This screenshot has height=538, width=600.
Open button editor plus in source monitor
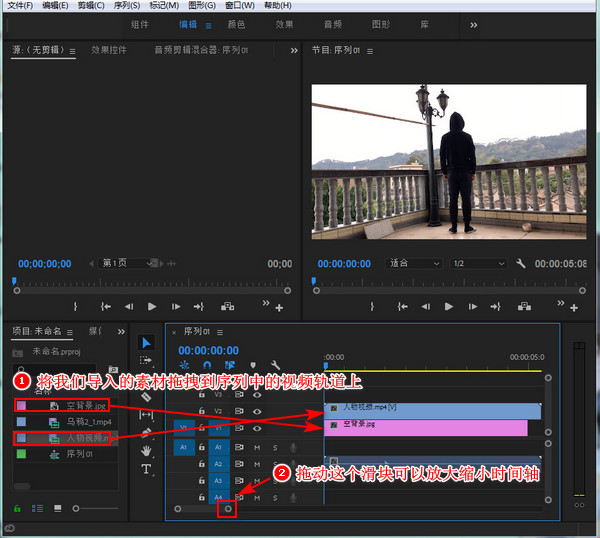(279, 308)
